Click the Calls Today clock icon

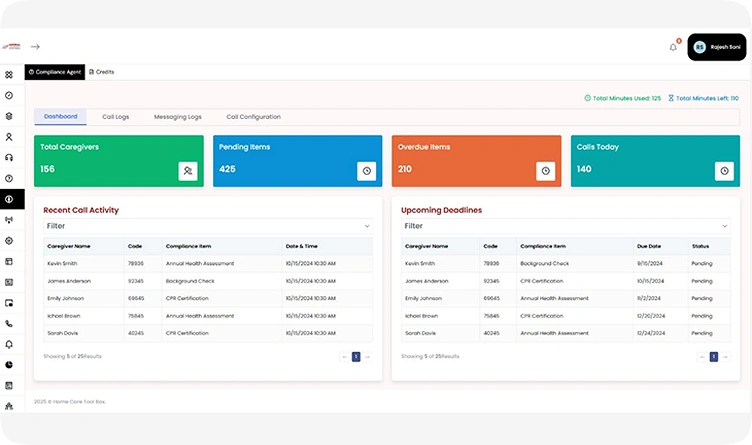pos(724,171)
